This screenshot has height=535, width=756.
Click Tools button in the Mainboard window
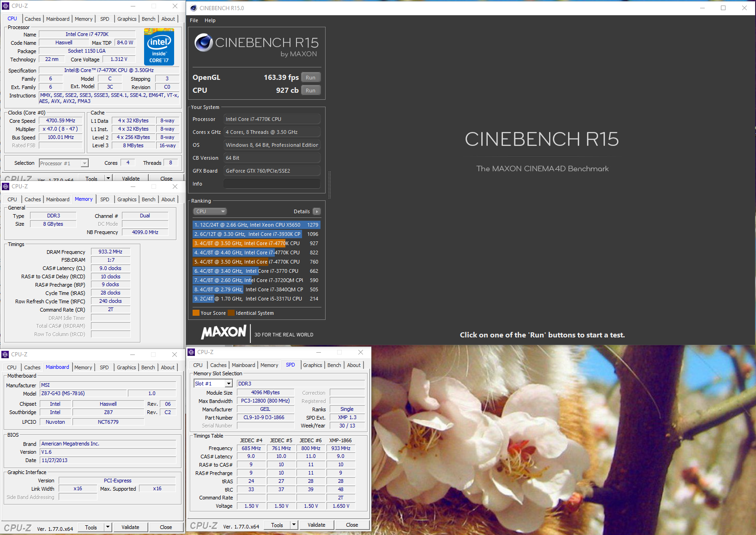[91, 527]
